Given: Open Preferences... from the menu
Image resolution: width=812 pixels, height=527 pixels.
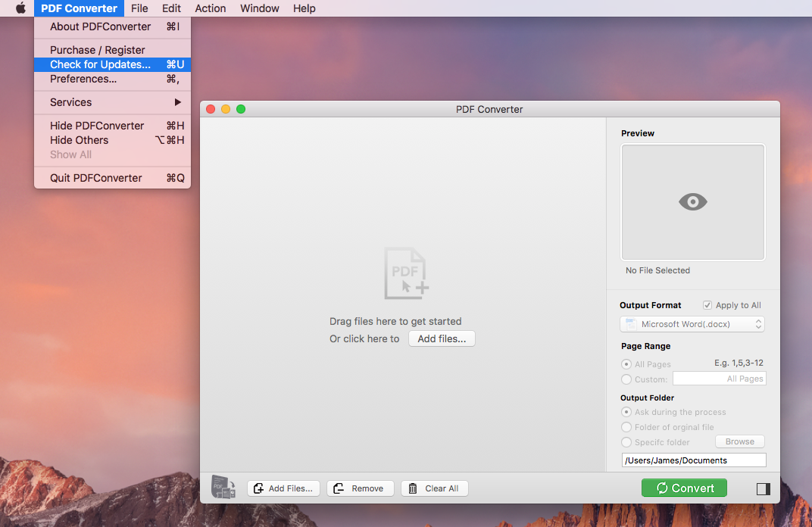Looking at the screenshot, I should 112,80.
